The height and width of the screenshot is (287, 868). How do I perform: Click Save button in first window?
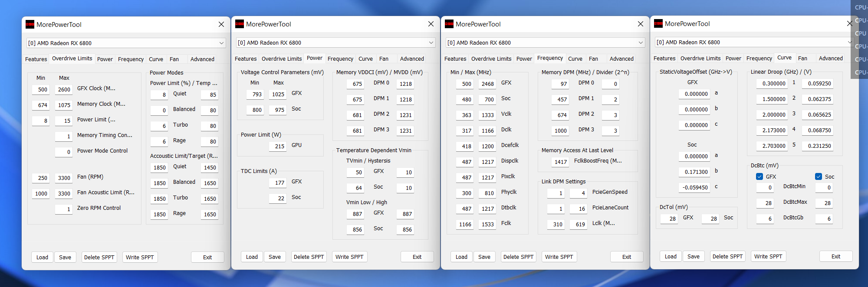coord(65,257)
